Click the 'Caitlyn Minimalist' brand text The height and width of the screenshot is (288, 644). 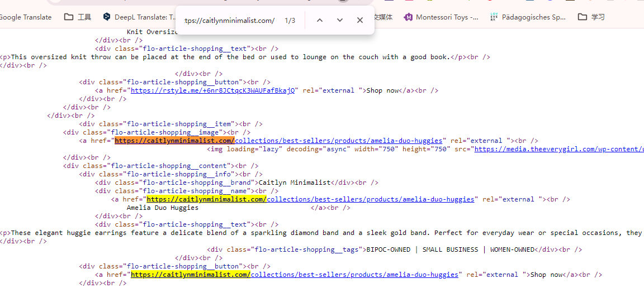pyautogui.click(x=294, y=183)
